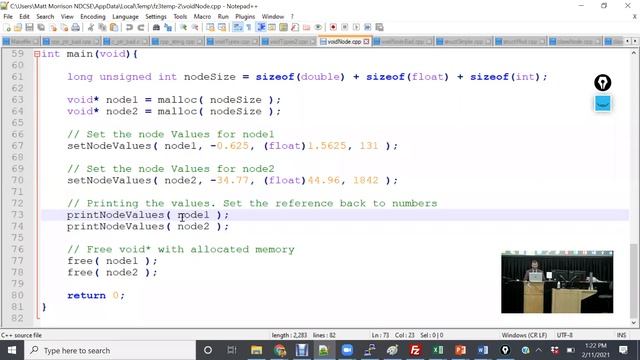Image resolution: width=640 pixels, height=360 pixels.
Task: Open the Function List panel icon
Action: [x=295, y=27]
